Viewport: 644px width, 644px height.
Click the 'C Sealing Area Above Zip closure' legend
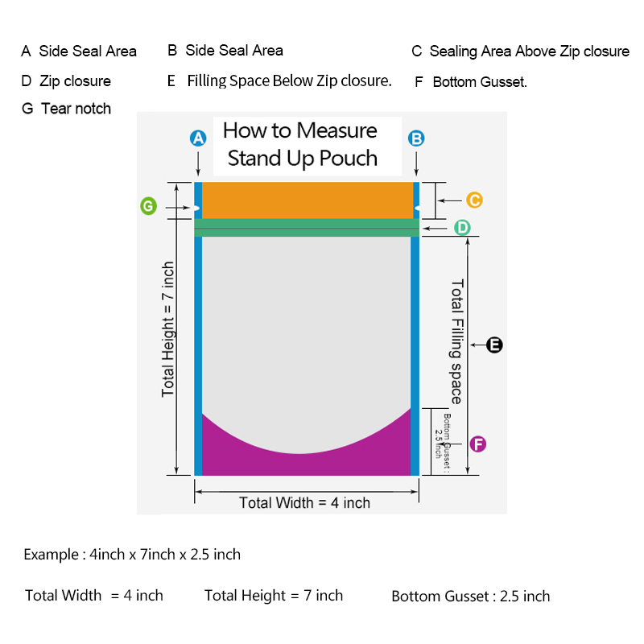click(x=520, y=52)
